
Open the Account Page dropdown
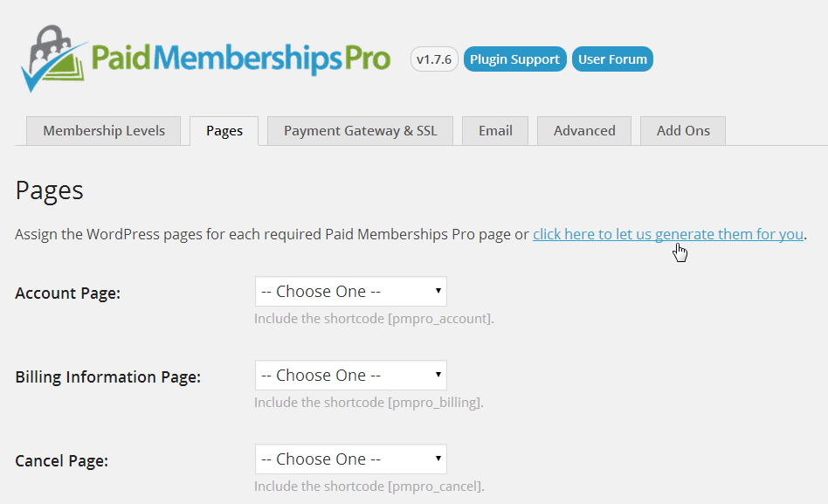(x=349, y=291)
